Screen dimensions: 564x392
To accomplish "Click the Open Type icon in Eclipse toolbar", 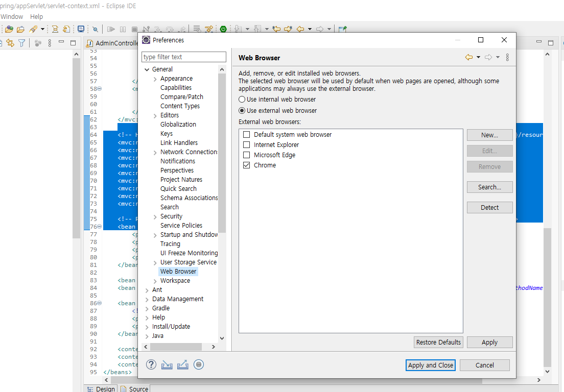I will (9, 29).
